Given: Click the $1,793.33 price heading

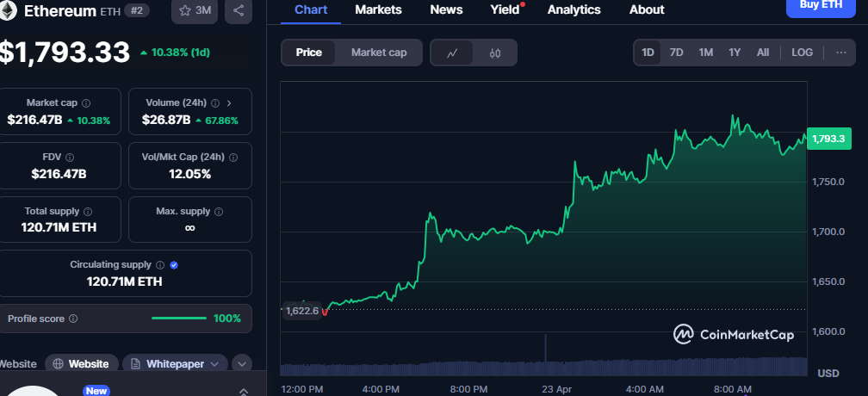Looking at the screenshot, I should click(x=65, y=53).
